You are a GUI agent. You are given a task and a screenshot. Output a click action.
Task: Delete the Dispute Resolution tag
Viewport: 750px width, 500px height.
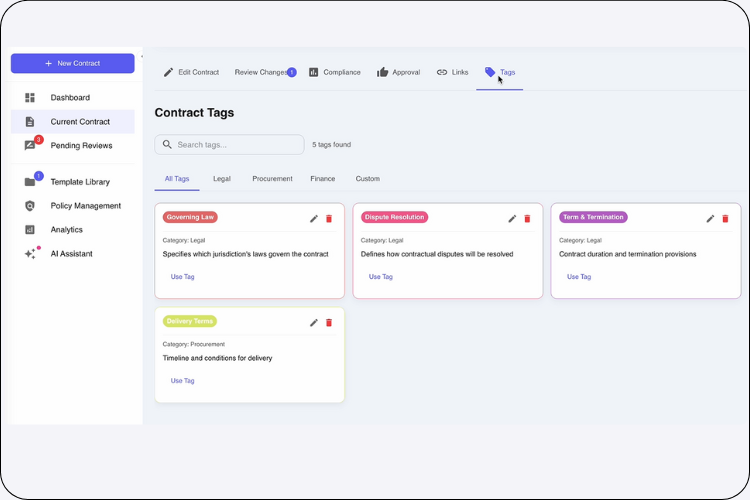[527, 218]
